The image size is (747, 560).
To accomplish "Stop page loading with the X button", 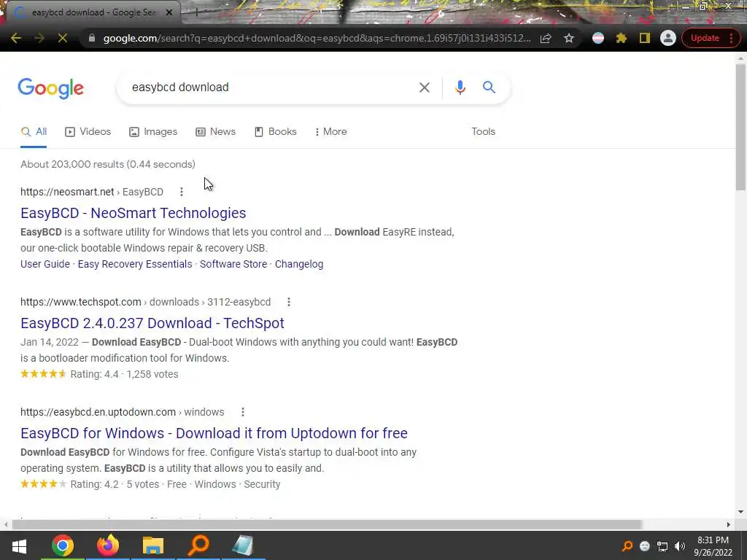I will click(63, 38).
